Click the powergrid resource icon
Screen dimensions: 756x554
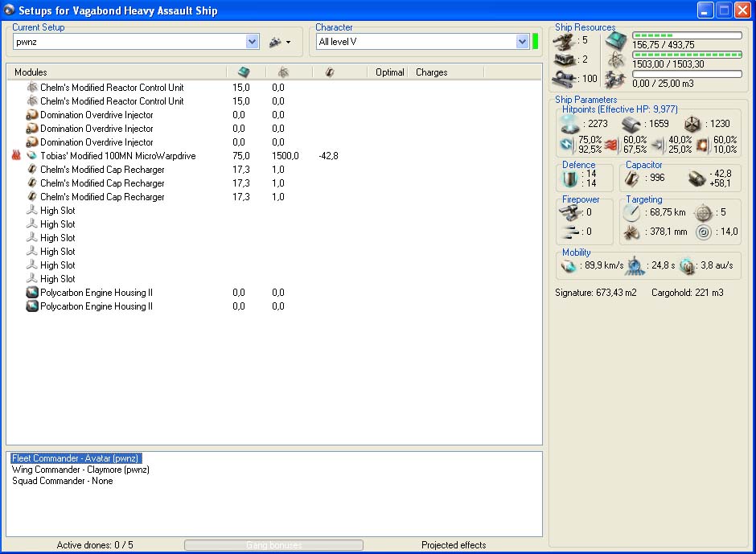(x=616, y=60)
